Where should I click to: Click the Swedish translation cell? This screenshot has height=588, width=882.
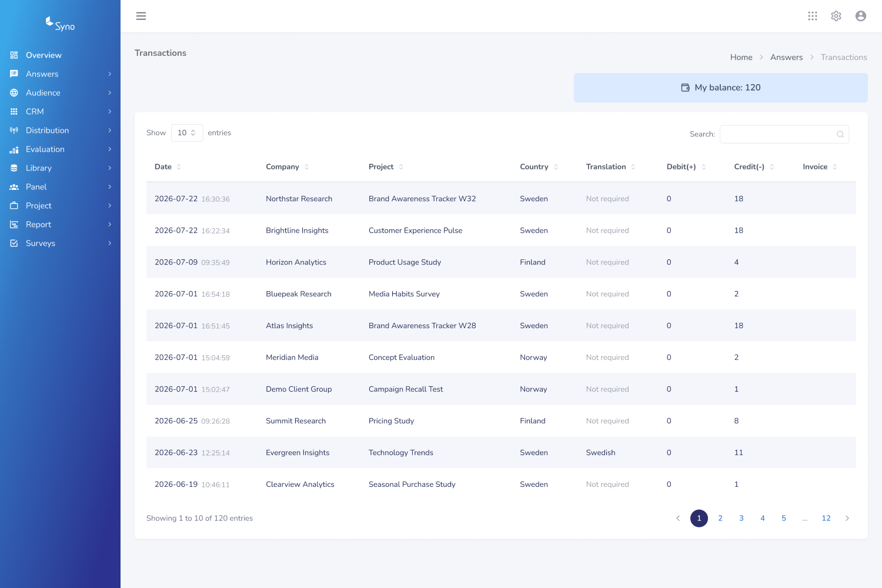click(x=601, y=453)
